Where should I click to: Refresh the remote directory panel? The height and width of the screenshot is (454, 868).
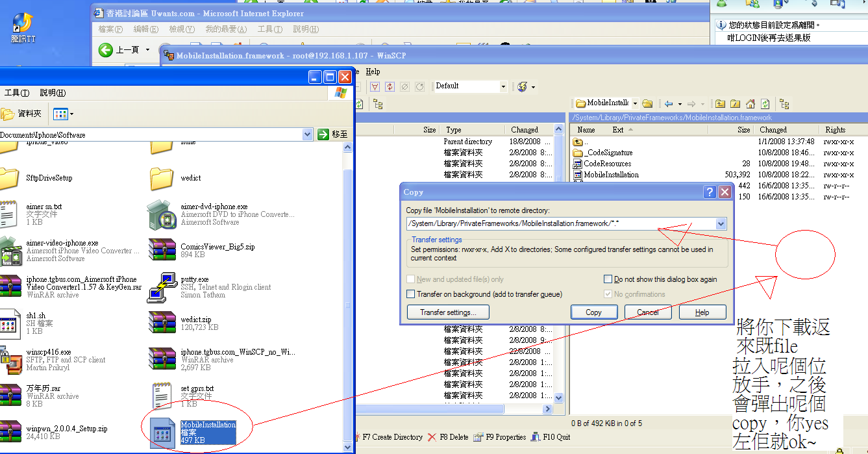765,104
